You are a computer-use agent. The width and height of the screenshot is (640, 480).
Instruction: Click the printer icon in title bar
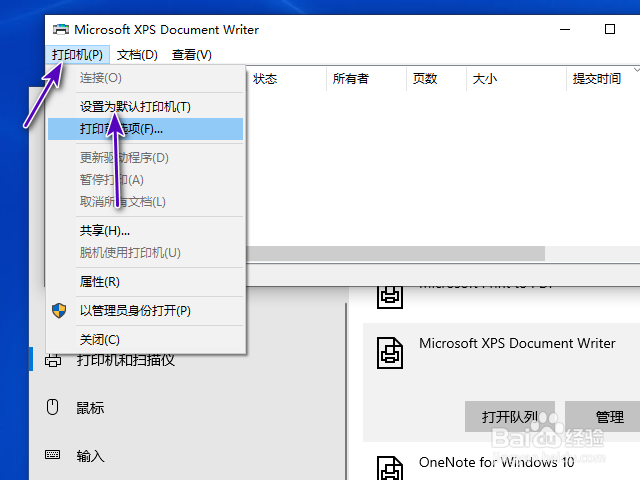(61, 29)
